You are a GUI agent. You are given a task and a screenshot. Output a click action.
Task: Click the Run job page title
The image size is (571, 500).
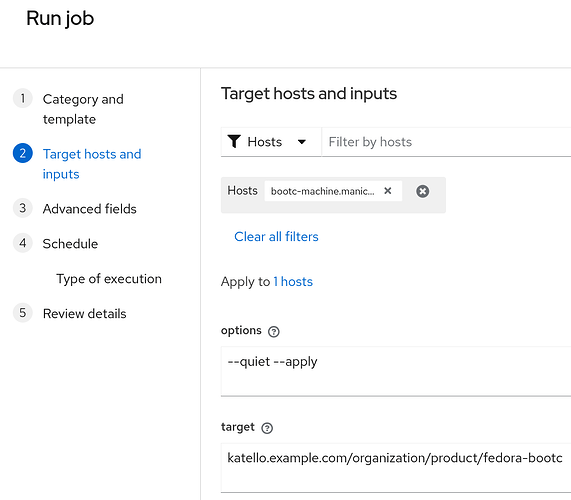point(60,18)
